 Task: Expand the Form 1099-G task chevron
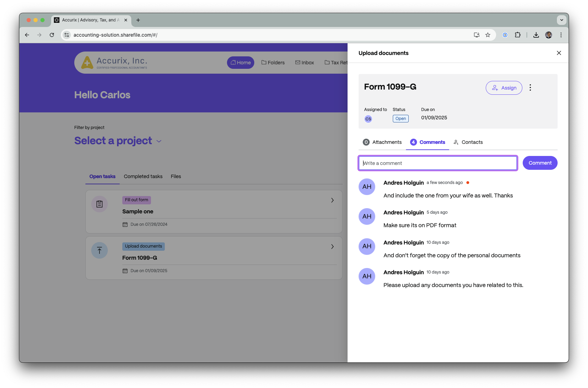[332, 247]
